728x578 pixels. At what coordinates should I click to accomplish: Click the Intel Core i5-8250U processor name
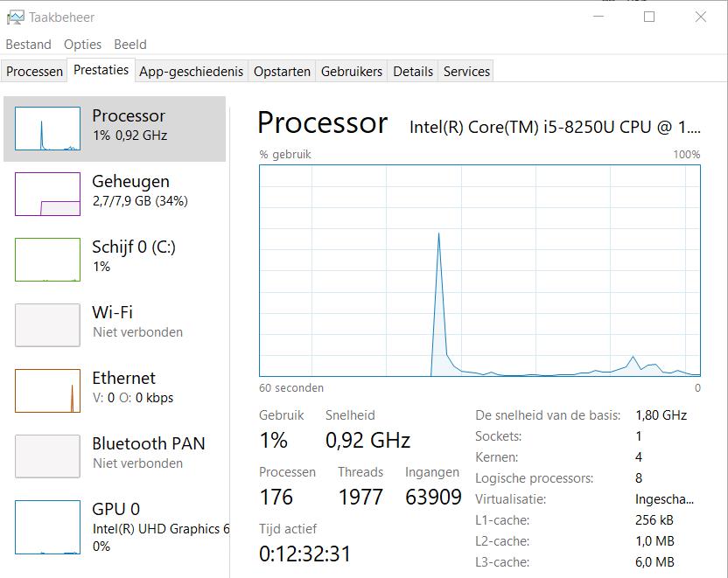555,127
